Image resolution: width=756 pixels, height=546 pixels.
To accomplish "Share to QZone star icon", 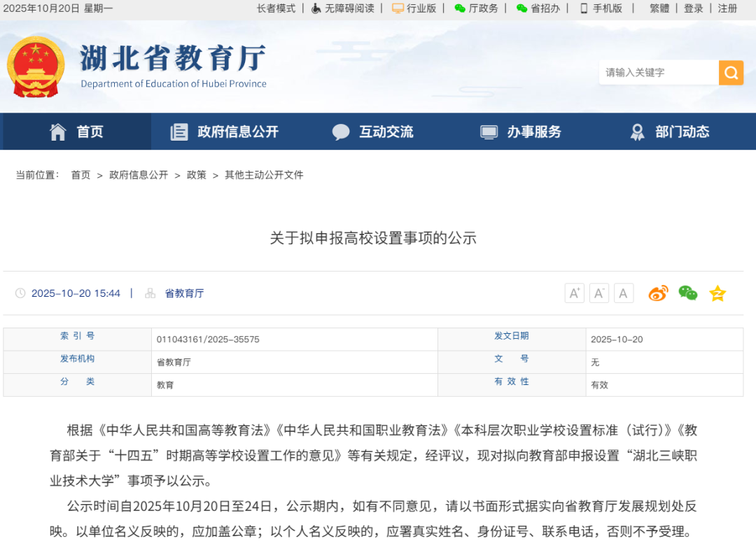I will (717, 293).
